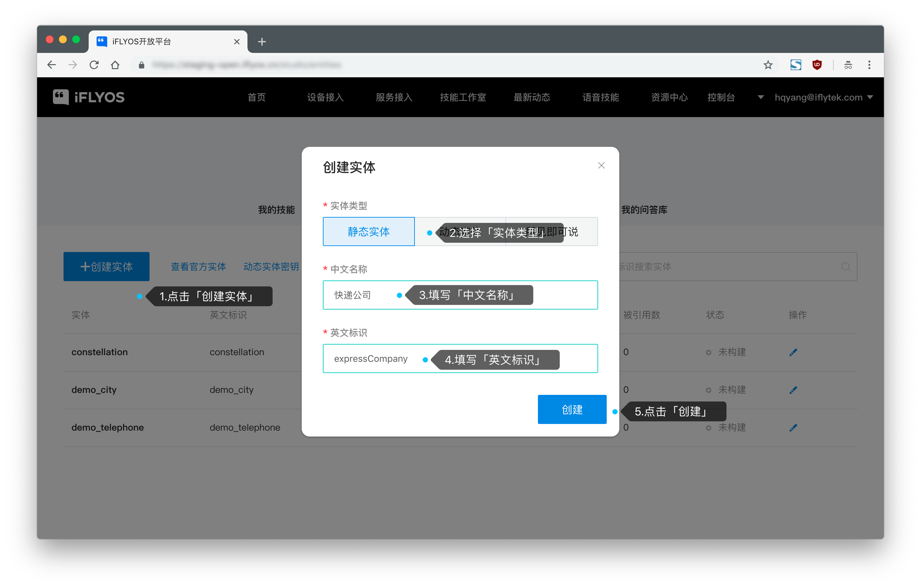Click the browser back arrow
This screenshot has width=921, height=588.
click(x=52, y=65)
